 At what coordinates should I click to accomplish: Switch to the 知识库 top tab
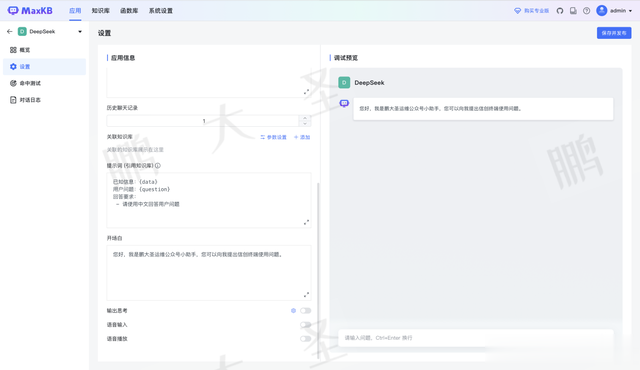100,11
